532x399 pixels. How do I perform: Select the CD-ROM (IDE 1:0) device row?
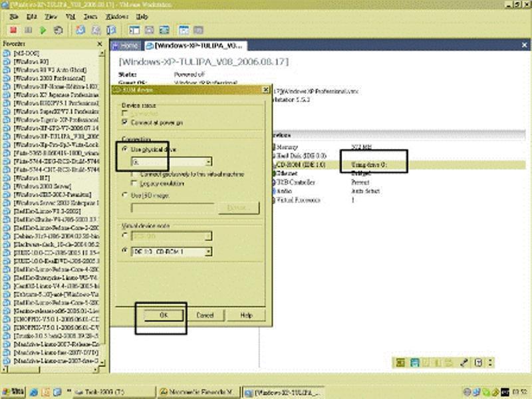(398, 165)
